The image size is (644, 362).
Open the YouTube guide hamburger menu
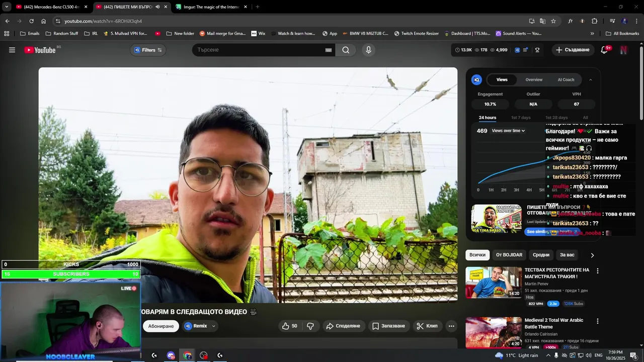click(12, 50)
